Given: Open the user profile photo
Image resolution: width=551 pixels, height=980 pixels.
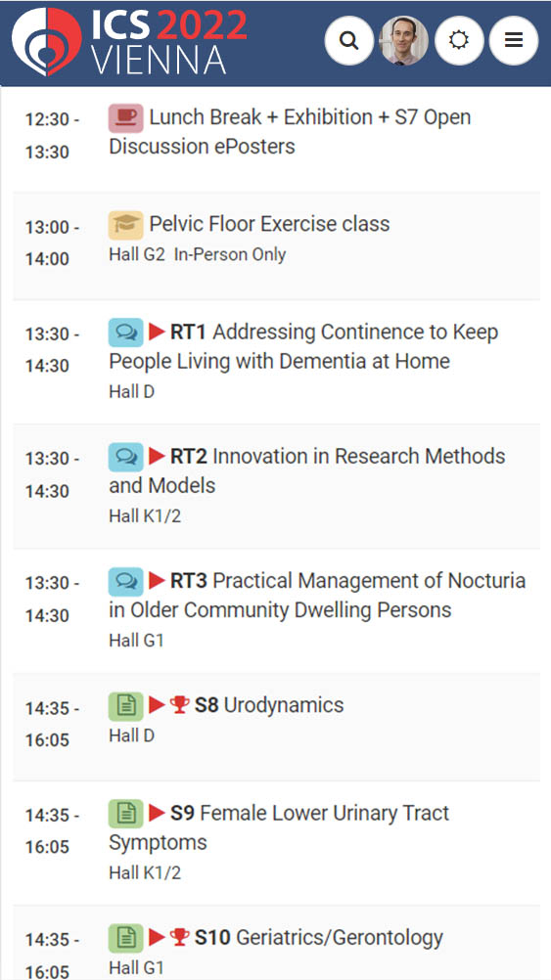Looking at the screenshot, I should coord(404,41).
